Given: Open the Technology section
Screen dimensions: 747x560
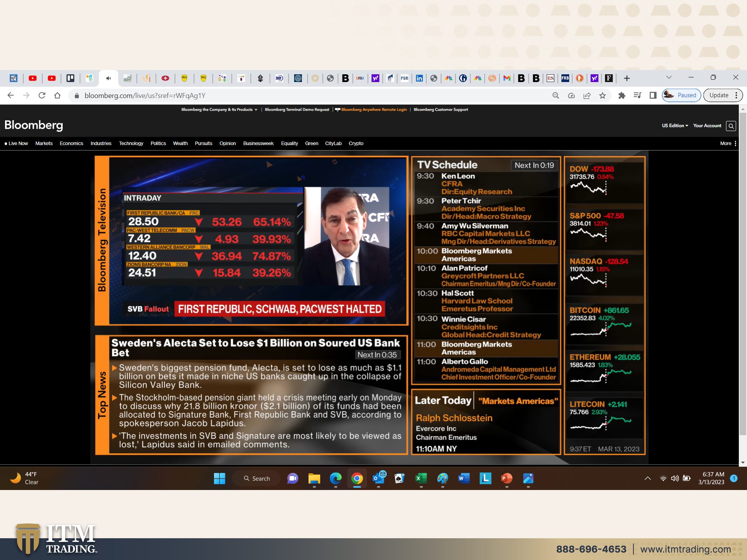Looking at the screenshot, I should point(131,143).
